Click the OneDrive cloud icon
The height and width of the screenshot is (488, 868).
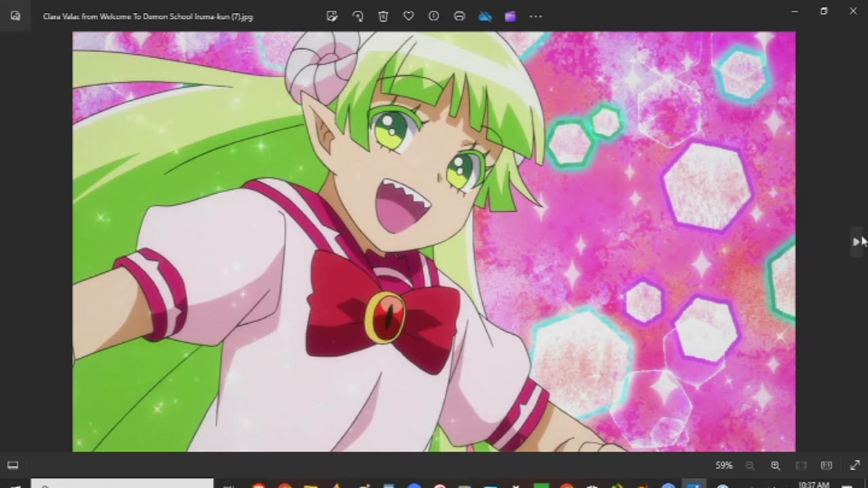pos(485,16)
